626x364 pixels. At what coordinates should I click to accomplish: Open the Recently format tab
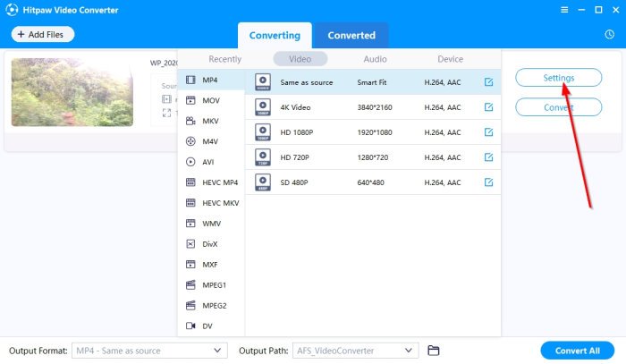click(224, 59)
